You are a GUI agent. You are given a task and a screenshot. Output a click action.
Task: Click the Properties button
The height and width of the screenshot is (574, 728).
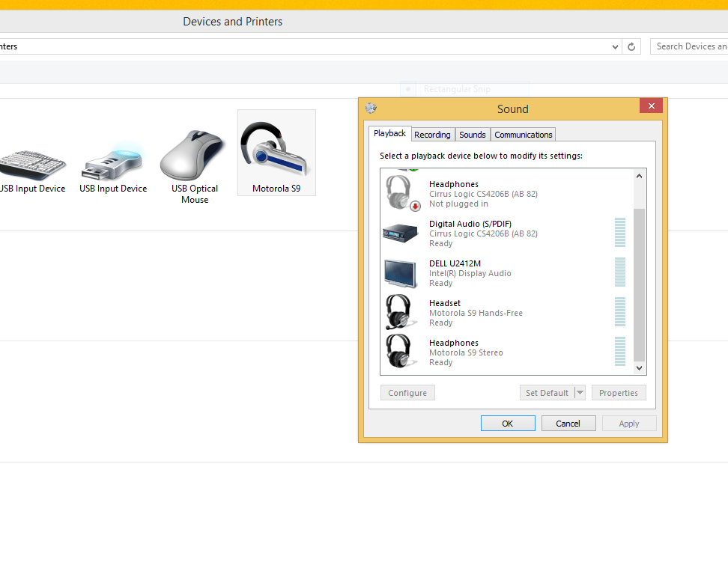619,392
